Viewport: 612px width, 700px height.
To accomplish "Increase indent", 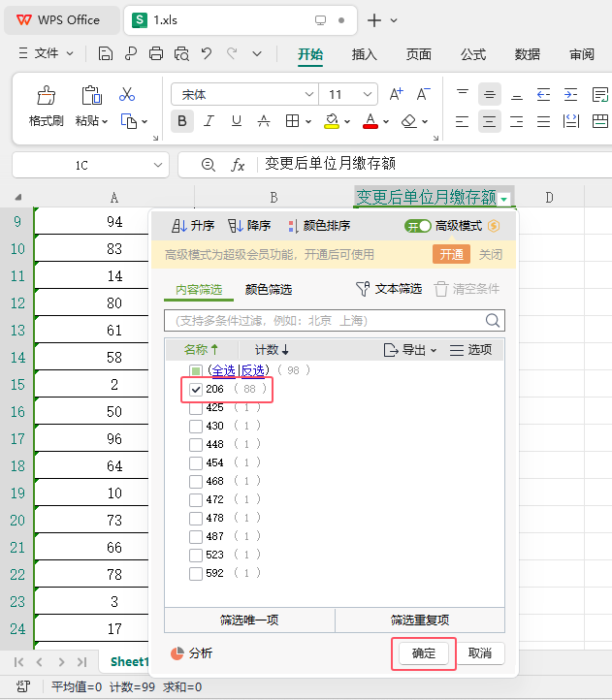I will click(x=570, y=94).
